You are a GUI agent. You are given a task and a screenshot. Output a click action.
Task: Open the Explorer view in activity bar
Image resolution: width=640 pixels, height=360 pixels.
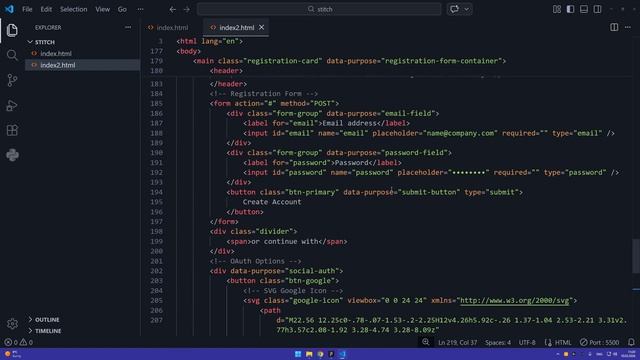click(12, 30)
